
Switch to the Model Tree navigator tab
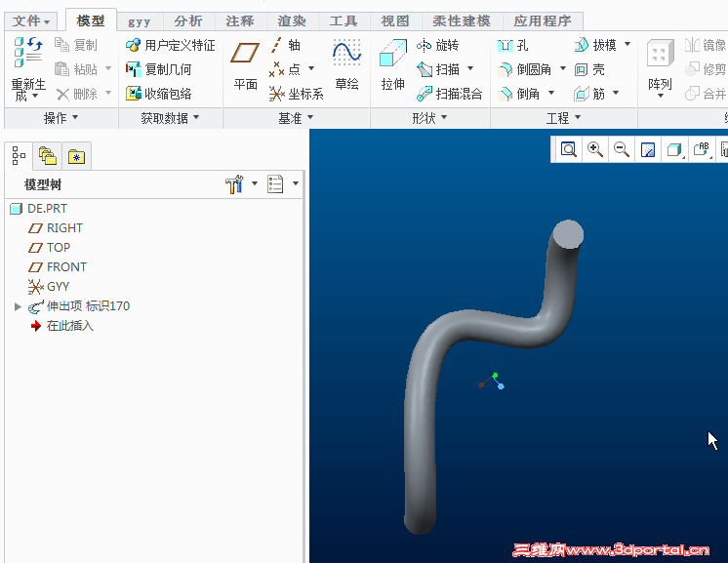coord(19,155)
